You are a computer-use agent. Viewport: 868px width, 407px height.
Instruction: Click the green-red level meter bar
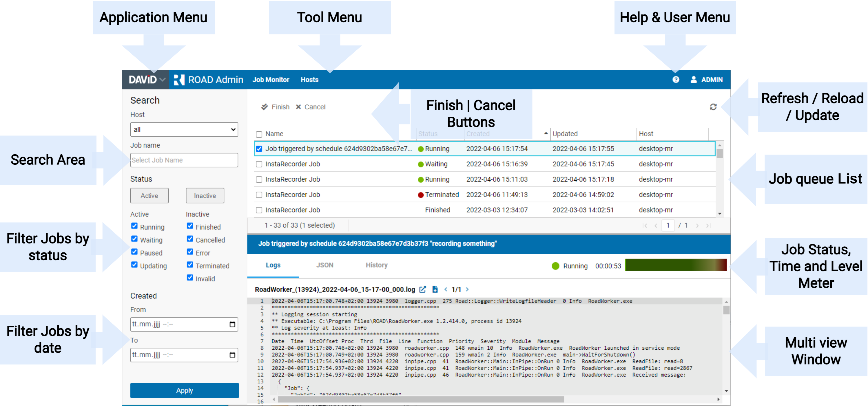coord(675,265)
